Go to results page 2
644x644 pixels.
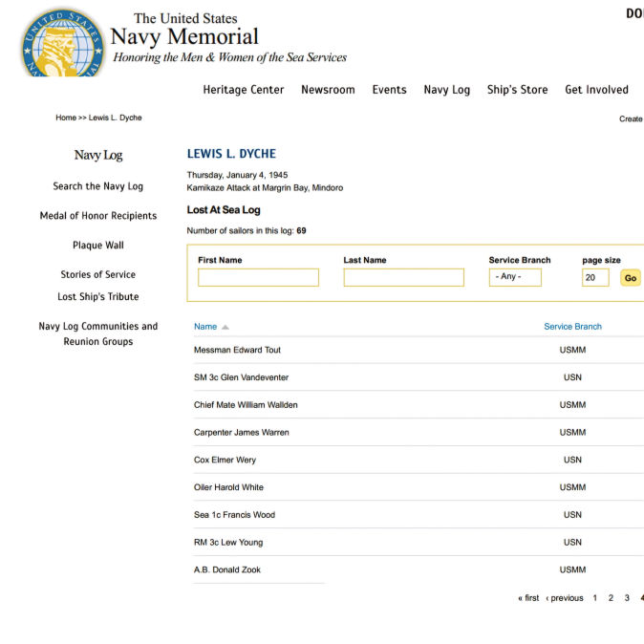611,598
